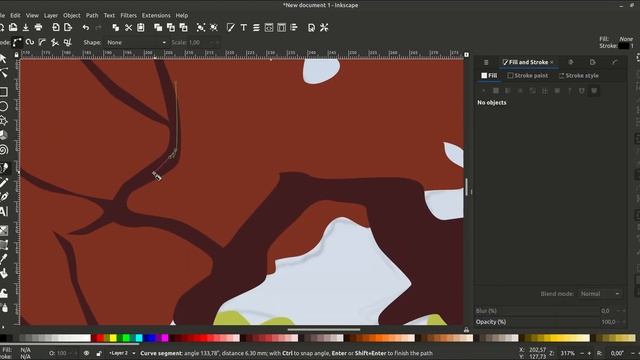
Task: Open the Shape dropdown
Action: [x=136, y=42]
